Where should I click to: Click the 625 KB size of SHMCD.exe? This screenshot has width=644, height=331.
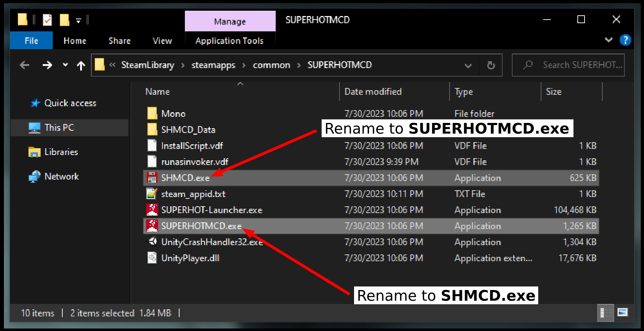point(583,178)
